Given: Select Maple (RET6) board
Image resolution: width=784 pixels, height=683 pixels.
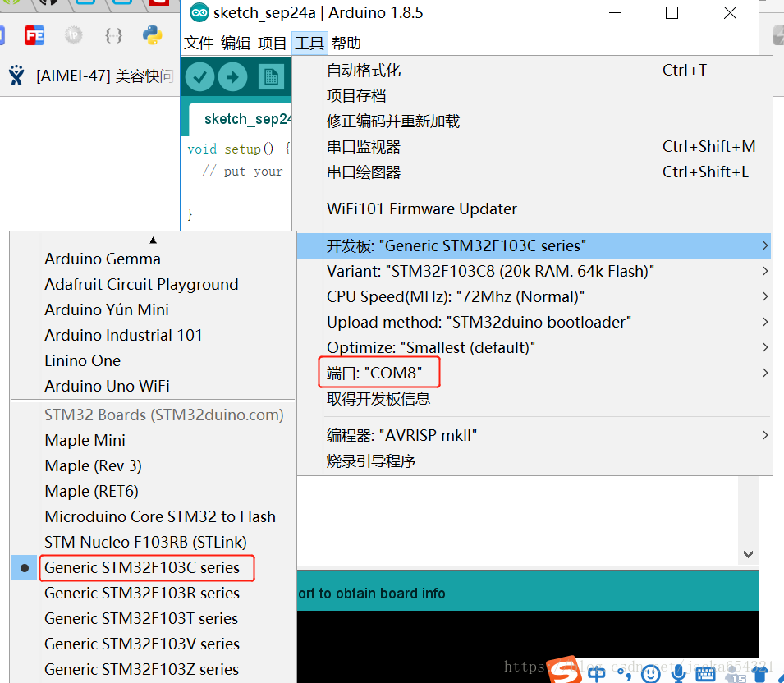Looking at the screenshot, I should 153,492.
